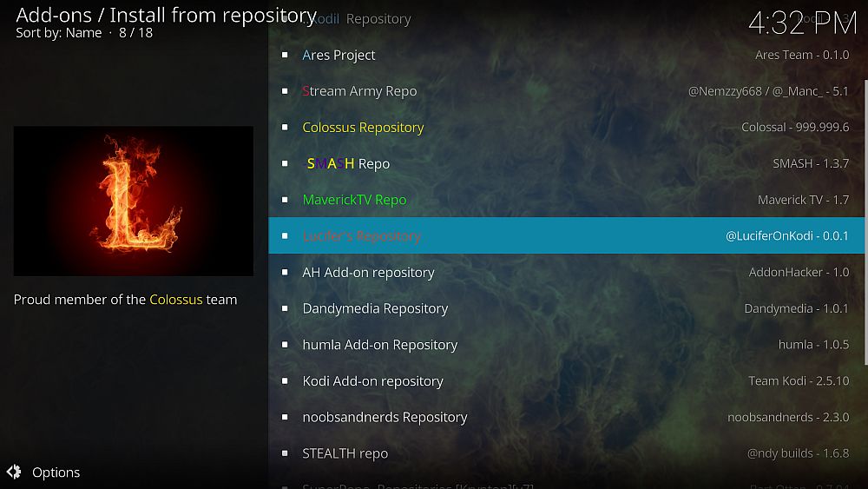Viewport: 868px width, 489px height.
Task: Click the 'Colossal - 999.999.6' version text
Action: pos(795,128)
